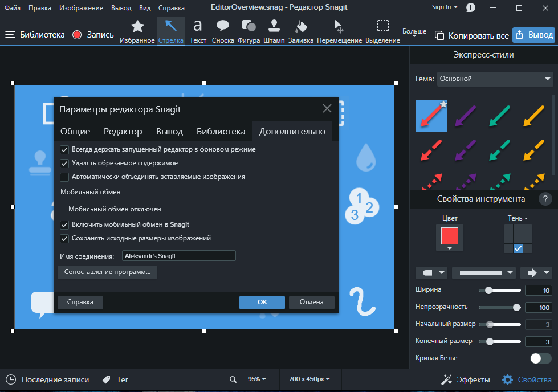Click the Имя соединения text field
Image resolution: width=558 pixels, height=392 pixels.
[x=178, y=256]
